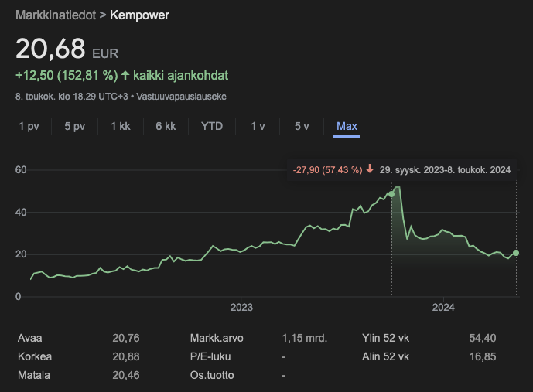
Task: Click the Avaa value 20,76
Action: pyautogui.click(x=126, y=338)
